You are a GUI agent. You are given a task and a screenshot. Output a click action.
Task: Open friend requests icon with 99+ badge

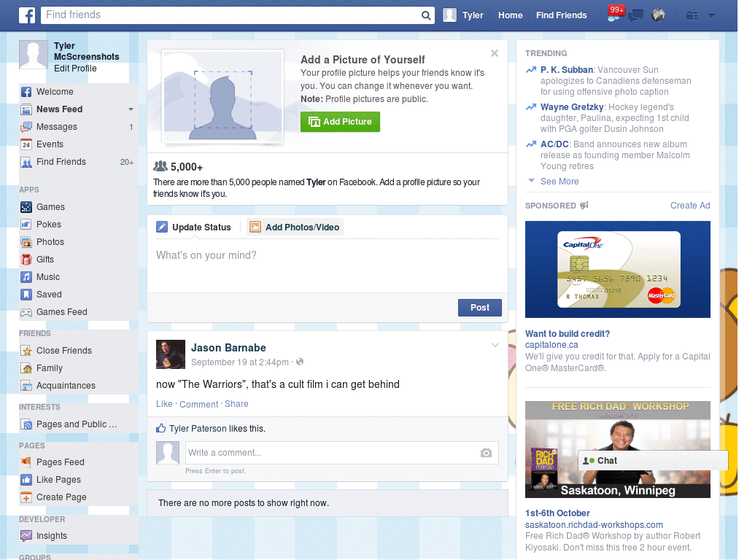pos(614,15)
